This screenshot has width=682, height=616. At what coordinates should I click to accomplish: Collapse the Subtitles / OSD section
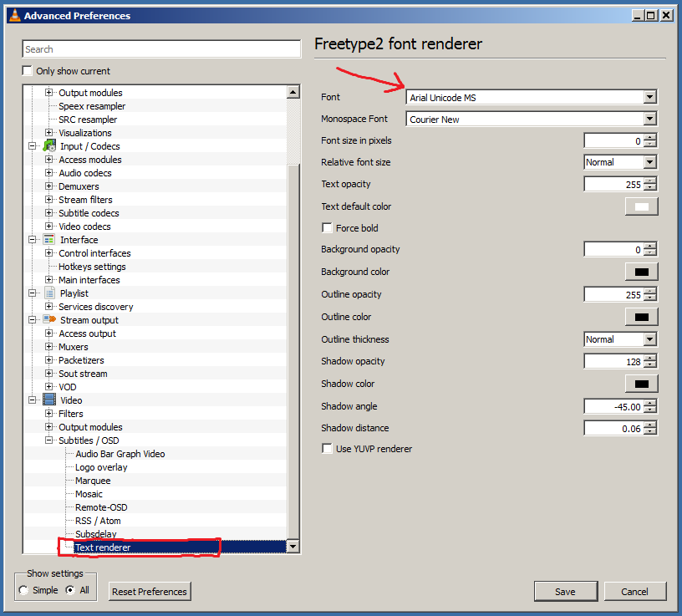point(48,440)
